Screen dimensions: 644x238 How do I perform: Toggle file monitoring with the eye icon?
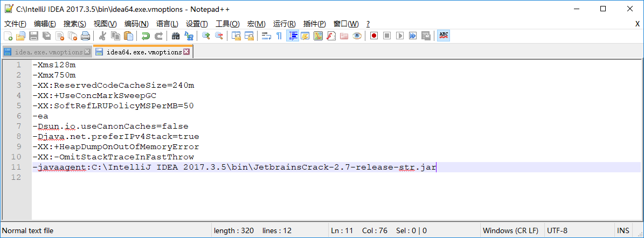pyautogui.click(x=357, y=36)
